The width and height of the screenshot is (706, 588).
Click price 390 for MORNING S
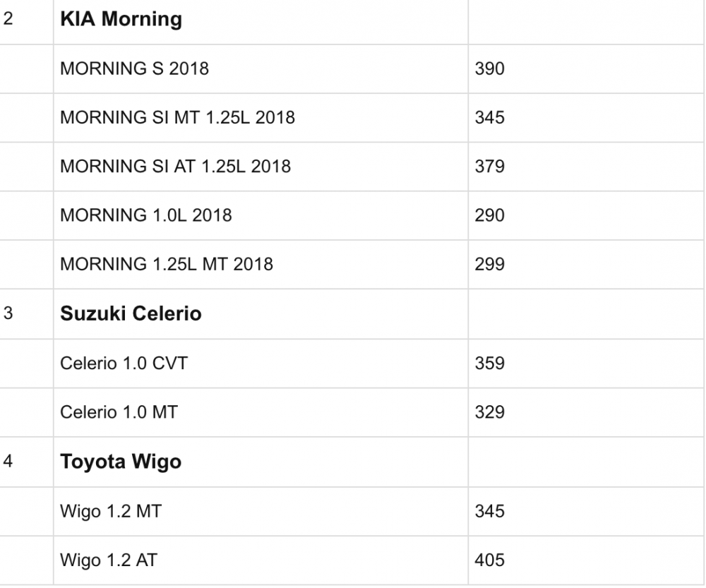pos(489,68)
